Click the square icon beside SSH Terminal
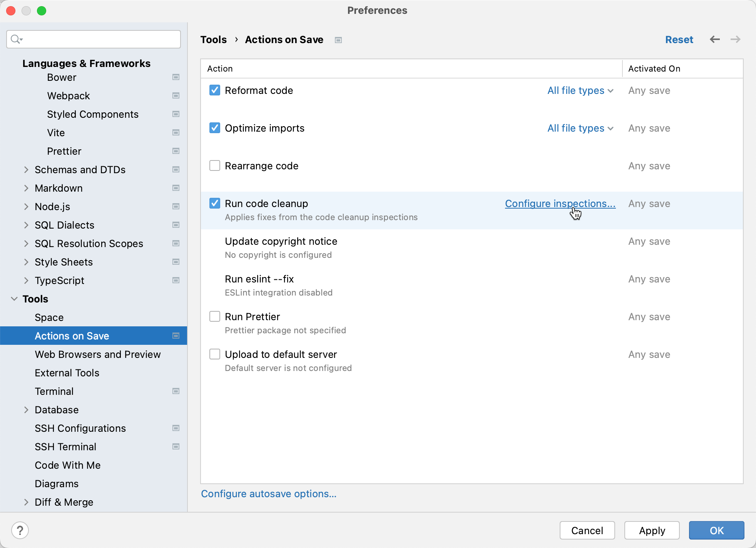The image size is (756, 548). (x=176, y=446)
